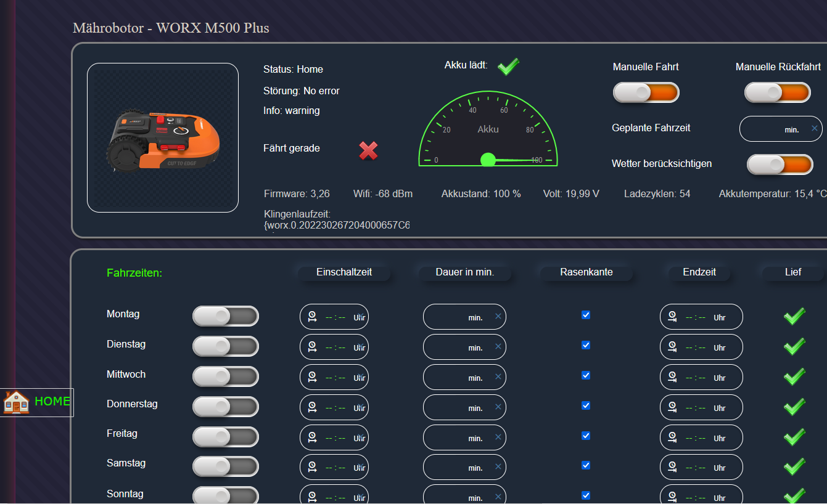Enable the Freitag schedule switch
Screen dimensions: 827x504
[226, 437]
